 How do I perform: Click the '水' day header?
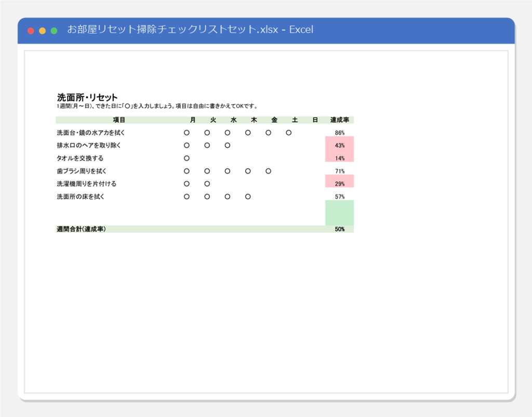point(233,120)
